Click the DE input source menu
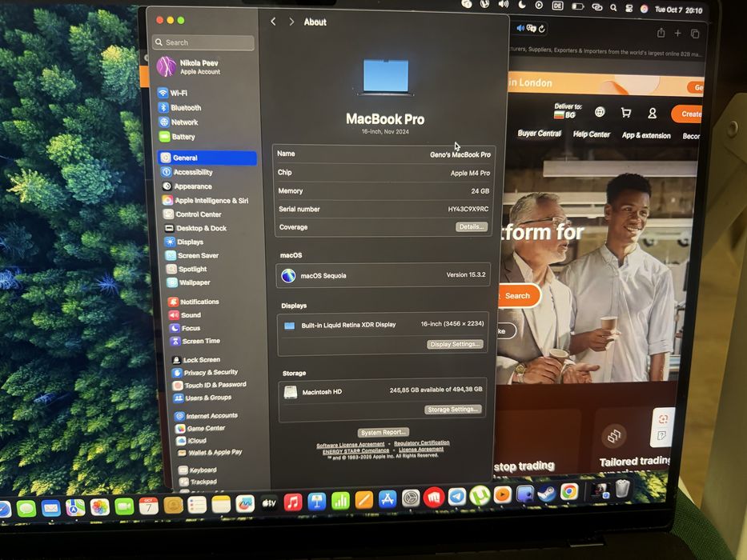The width and height of the screenshot is (747, 560). pos(557,6)
